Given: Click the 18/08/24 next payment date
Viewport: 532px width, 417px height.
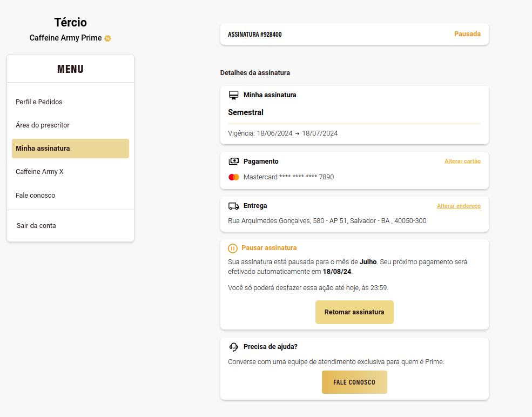Looking at the screenshot, I should 337,272.
